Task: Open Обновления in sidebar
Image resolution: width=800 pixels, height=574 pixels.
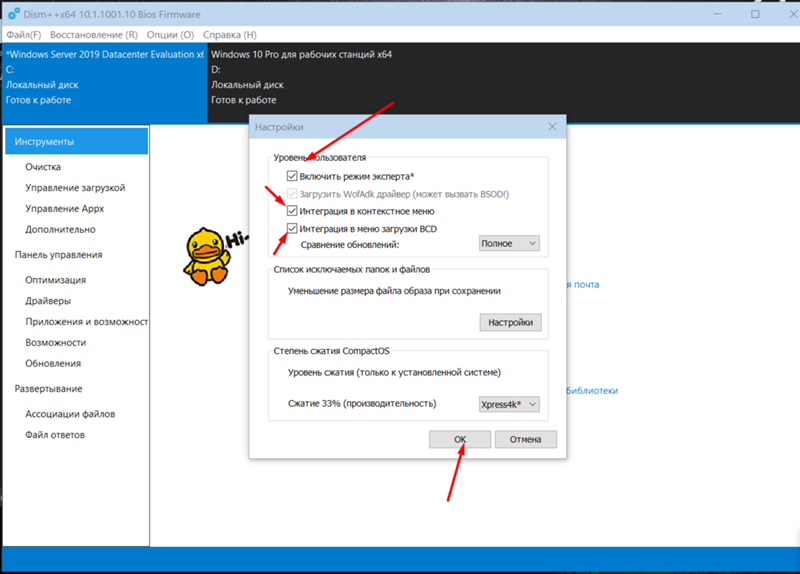Action: point(53,363)
